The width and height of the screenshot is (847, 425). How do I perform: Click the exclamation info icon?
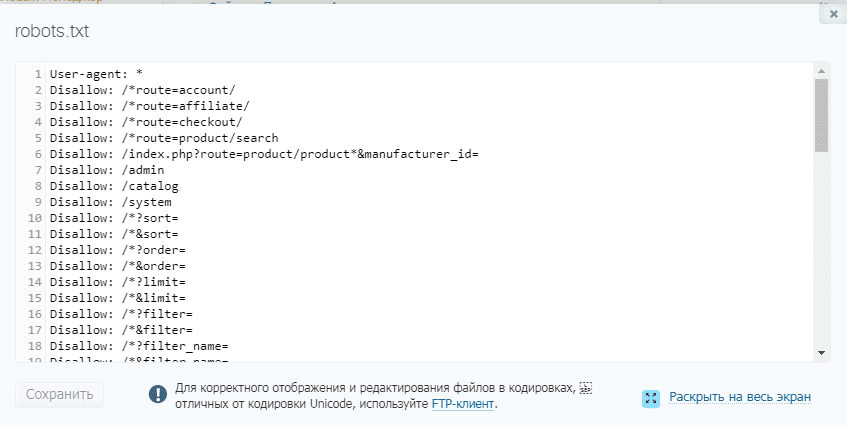(158, 395)
